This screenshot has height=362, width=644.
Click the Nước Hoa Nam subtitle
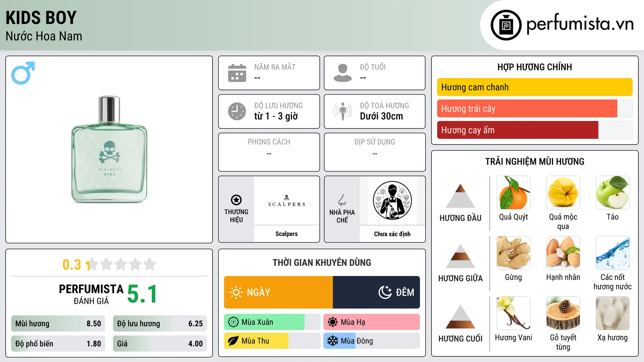[x=44, y=36]
